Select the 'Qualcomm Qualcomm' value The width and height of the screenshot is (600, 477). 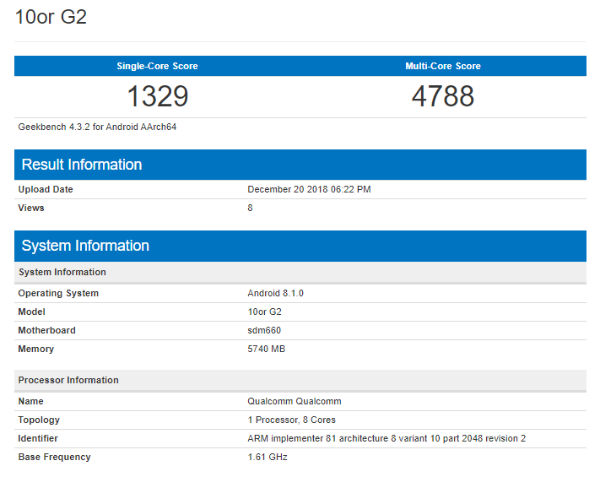pos(294,401)
